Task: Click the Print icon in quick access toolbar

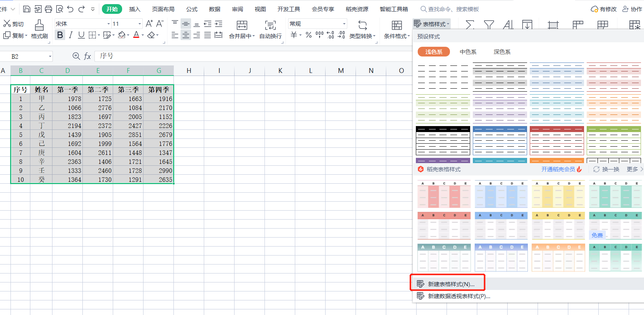Action: point(48,9)
